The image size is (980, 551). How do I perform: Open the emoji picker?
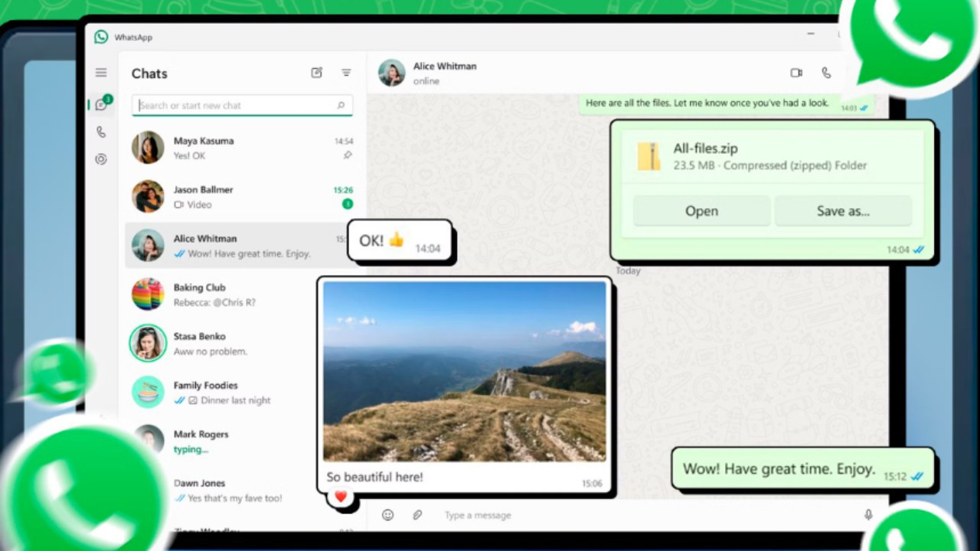[387, 514]
